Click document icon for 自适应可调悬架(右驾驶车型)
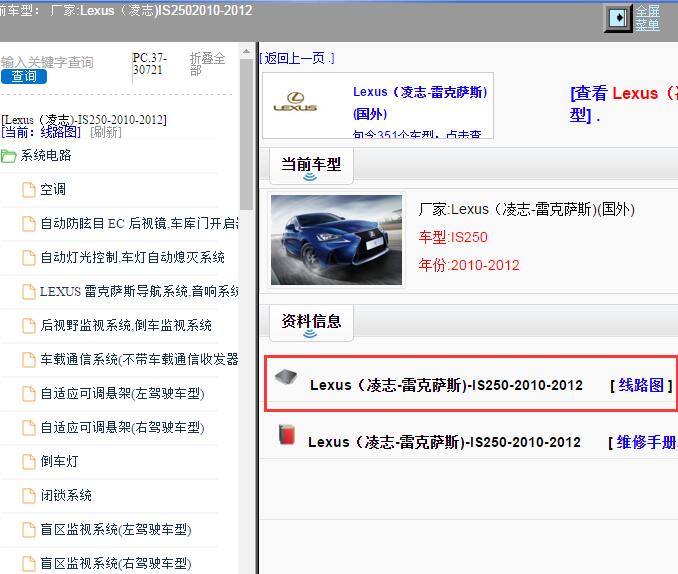 pyautogui.click(x=29, y=428)
